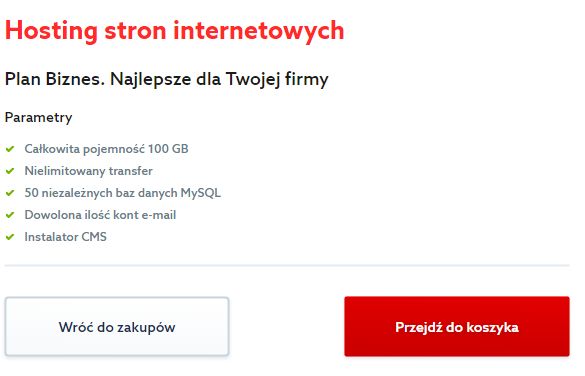
Task: Click the Instalator CMS list item
Action: tap(65, 237)
